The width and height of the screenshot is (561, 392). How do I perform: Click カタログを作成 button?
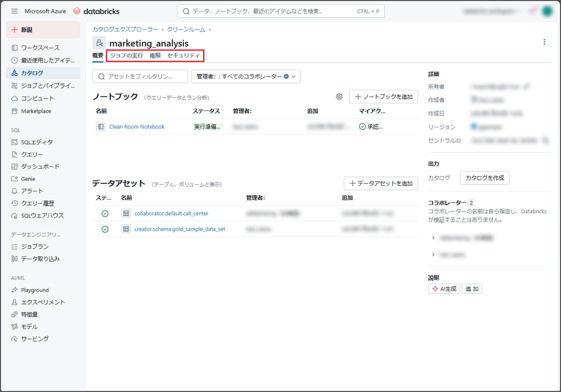pos(485,178)
